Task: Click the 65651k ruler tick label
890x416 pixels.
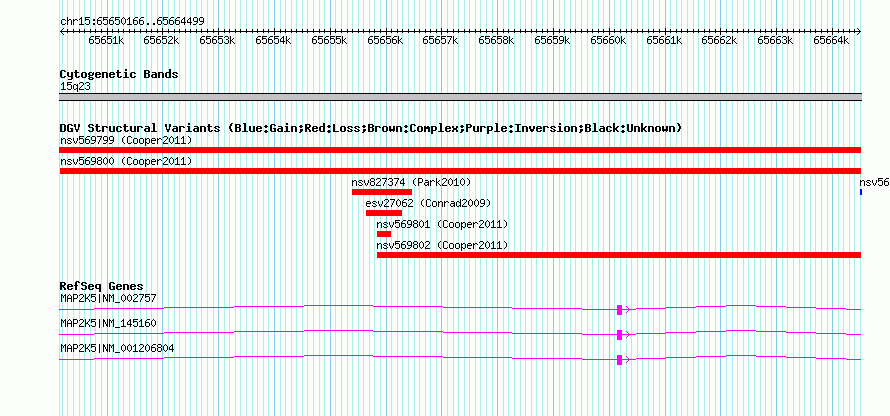Action: pos(106,40)
